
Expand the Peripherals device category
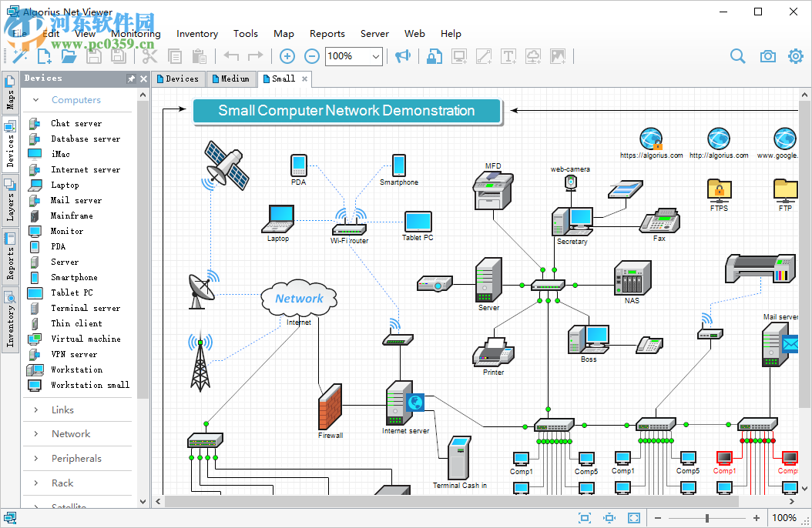click(76, 458)
